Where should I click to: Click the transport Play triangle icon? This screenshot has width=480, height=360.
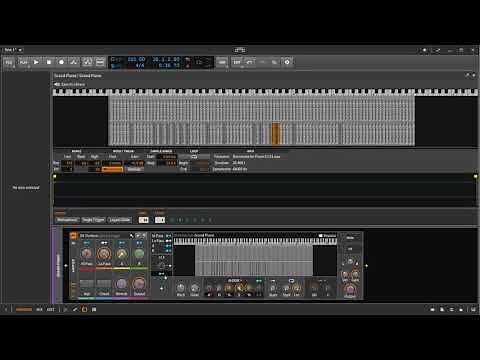coord(36,62)
